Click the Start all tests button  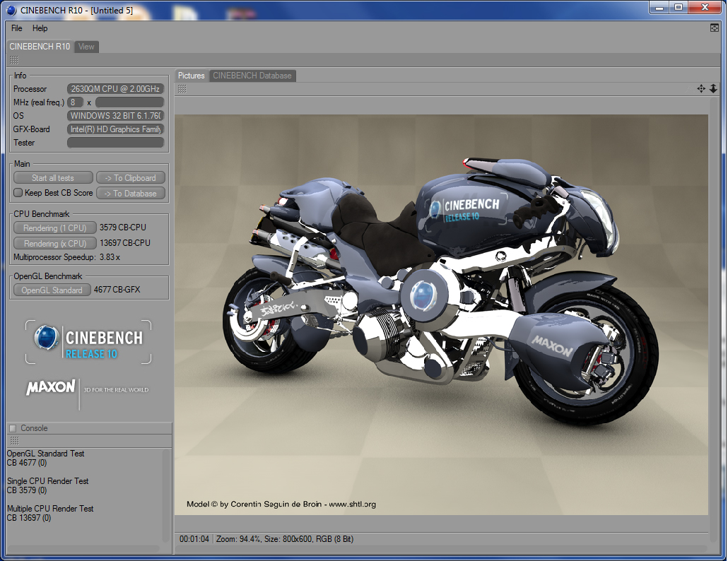click(53, 178)
